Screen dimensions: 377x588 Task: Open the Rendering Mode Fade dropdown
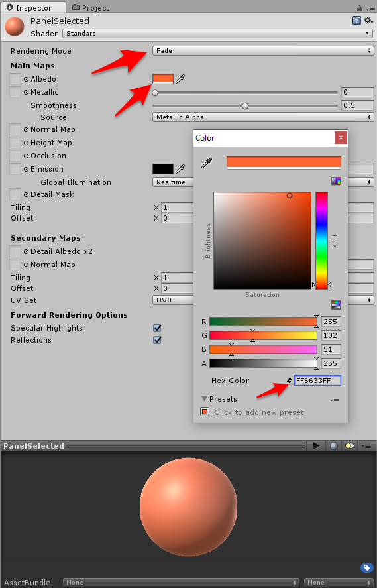pos(263,50)
